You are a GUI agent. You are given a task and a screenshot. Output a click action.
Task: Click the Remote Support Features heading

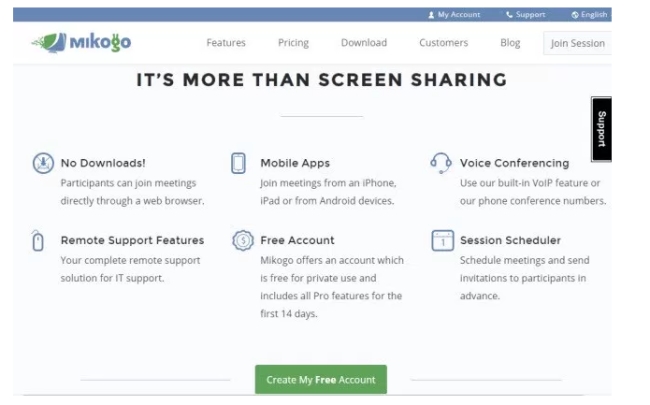click(x=132, y=240)
